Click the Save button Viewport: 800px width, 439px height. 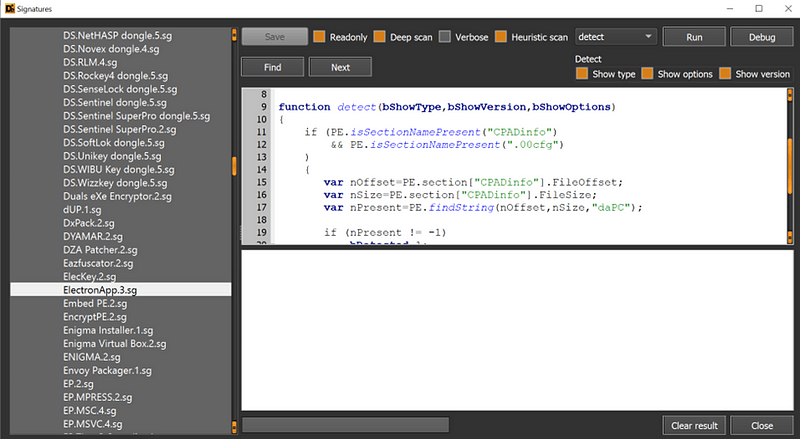tap(274, 37)
